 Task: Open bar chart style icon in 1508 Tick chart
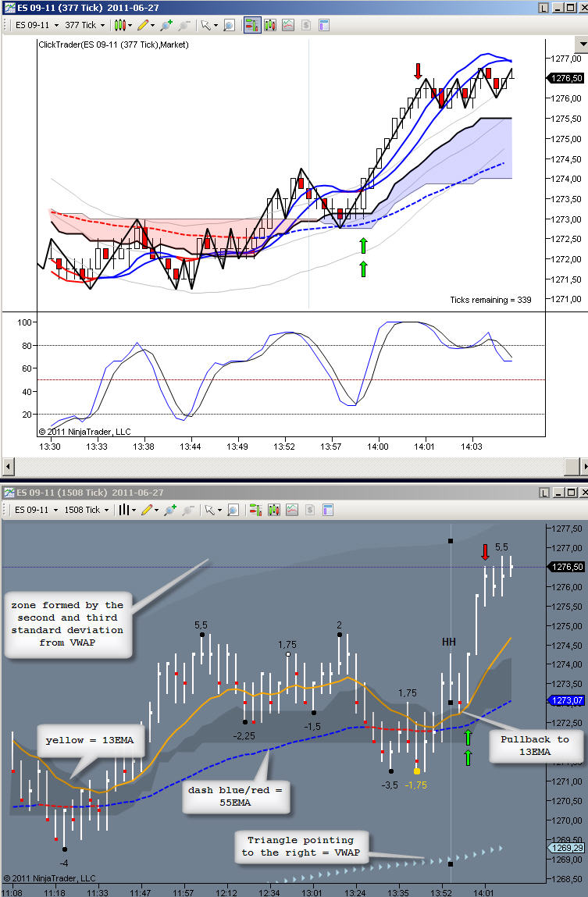click(x=123, y=510)
